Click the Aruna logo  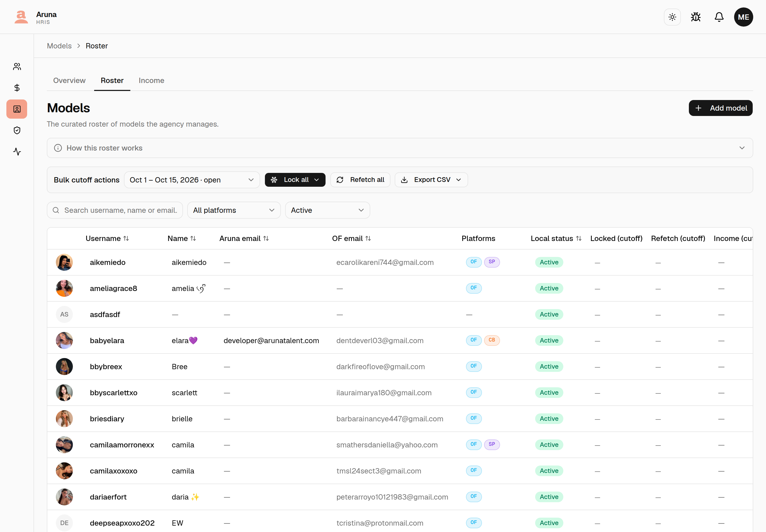21,17
